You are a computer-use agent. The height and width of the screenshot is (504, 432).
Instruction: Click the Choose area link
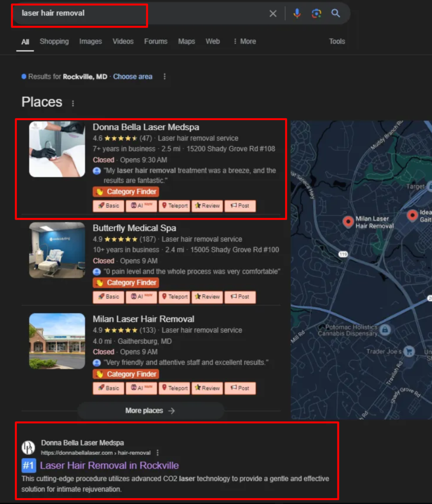pyautogui.click(x=133, y=76)
